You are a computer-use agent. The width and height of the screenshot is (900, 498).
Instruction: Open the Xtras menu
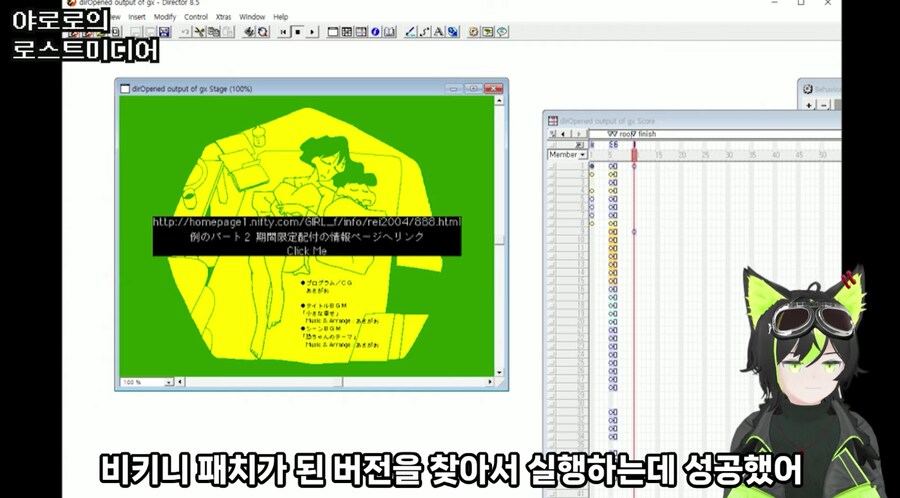tap(223, 17)
